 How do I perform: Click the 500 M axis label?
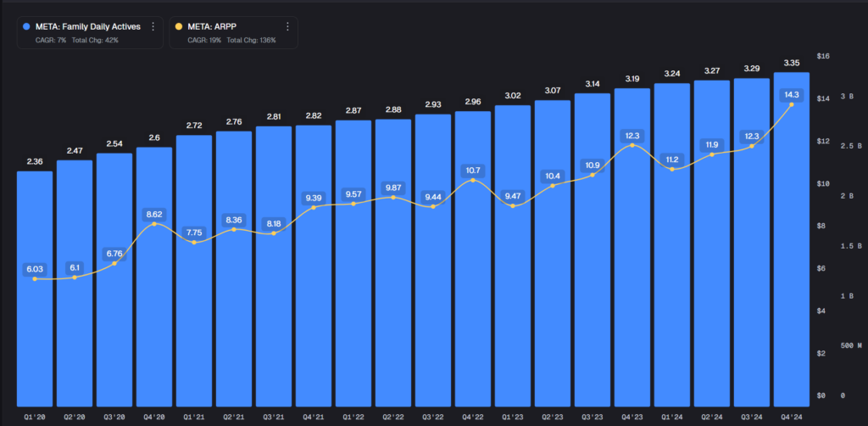click(851, 345)
